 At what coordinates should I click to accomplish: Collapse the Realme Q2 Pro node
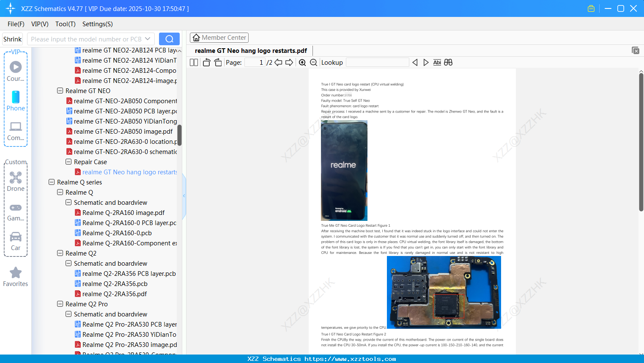click(60, 304)
